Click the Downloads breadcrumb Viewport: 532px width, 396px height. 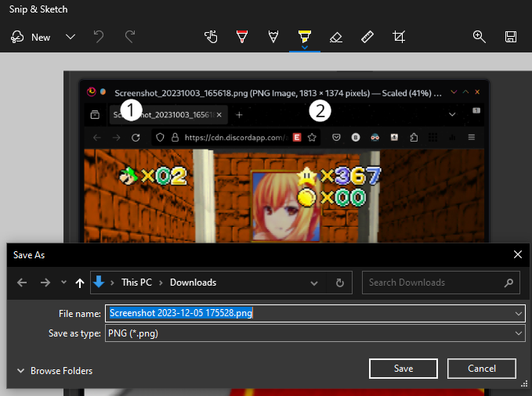[193, 283]
